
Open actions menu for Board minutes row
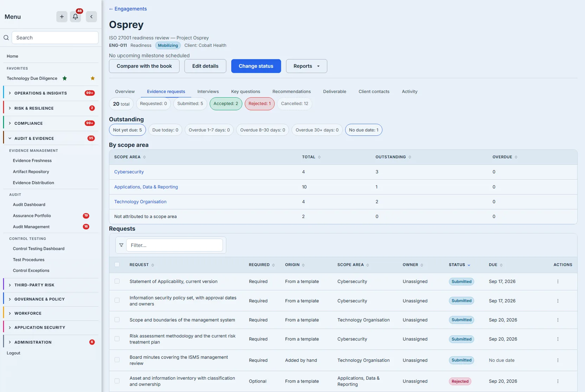tap(558, 360)
